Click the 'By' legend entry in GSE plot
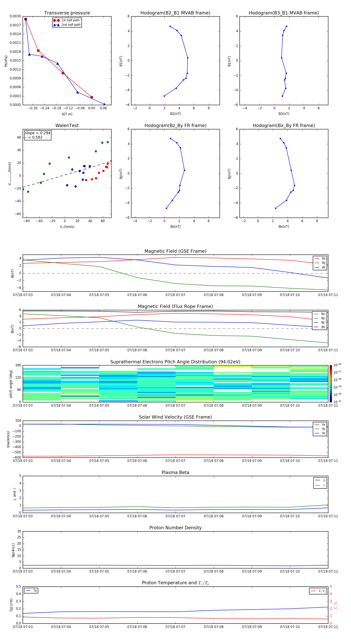This screenshot has height=644, width=351. point(320,263)
